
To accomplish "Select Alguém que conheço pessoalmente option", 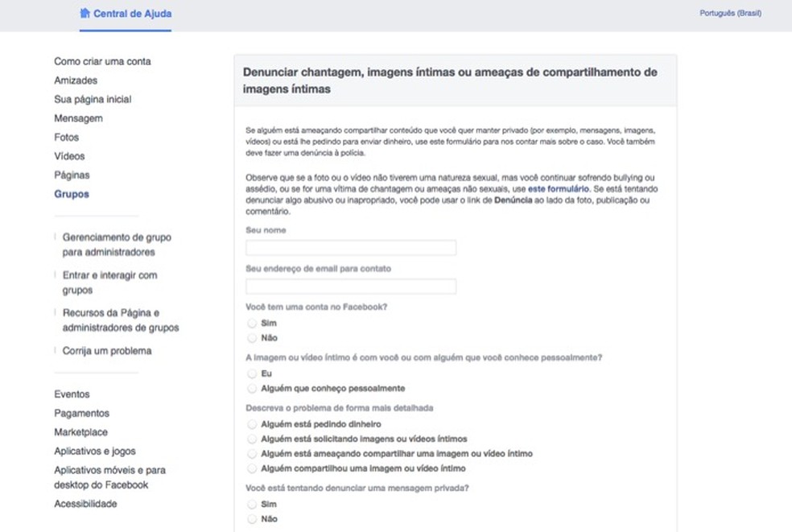I will click(x=252, y=390).
